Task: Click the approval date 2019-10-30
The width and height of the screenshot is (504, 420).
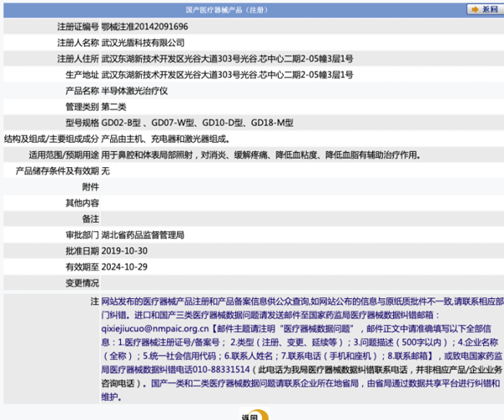Action: tap(124, 251)
